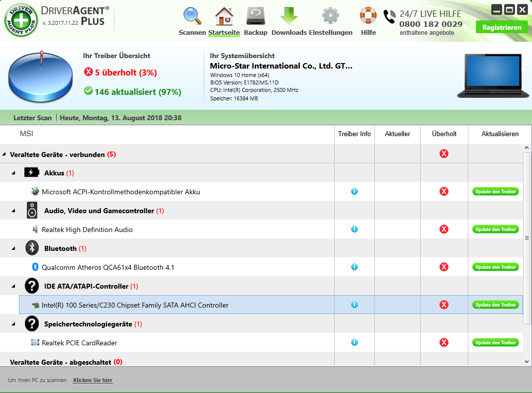Click outdated X icon in 'Veraltete Geräte - verbunden' row
532x393 pixels.
pos(444,154)
